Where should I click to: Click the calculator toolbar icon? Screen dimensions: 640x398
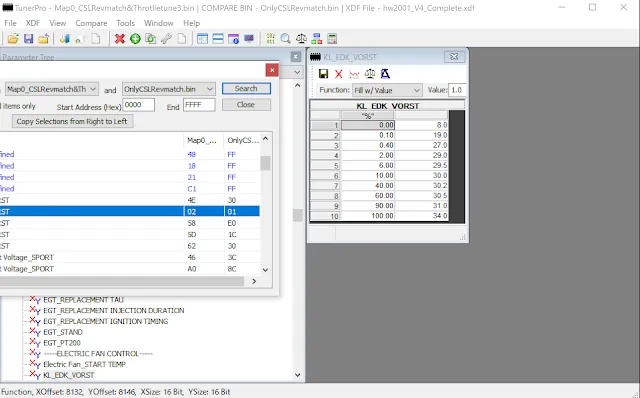[x=332, y=39]
